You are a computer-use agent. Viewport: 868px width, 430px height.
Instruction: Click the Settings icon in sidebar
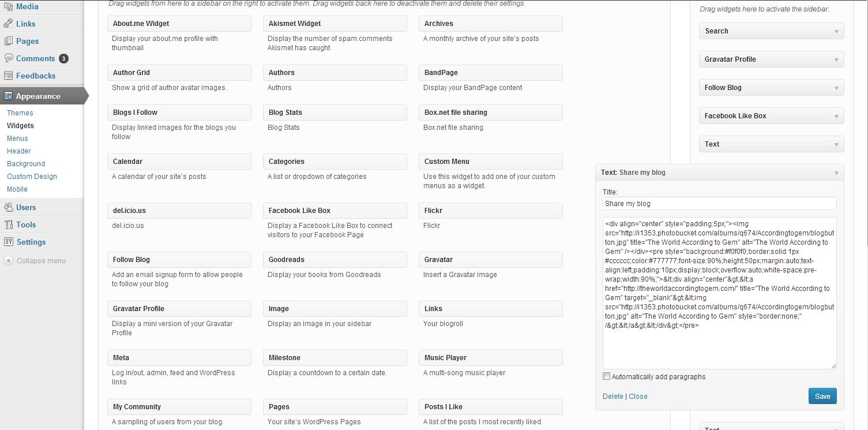point(9,242)
